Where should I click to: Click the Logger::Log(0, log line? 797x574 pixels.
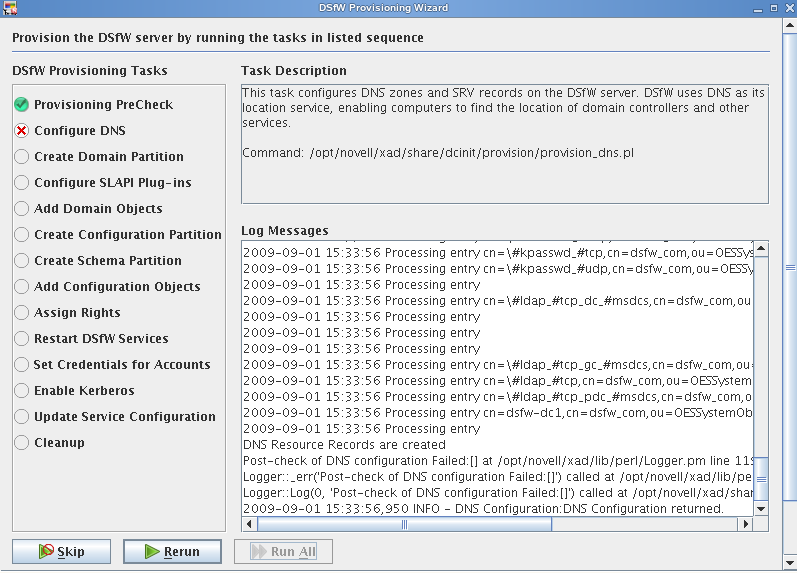(x=498, y=493)
